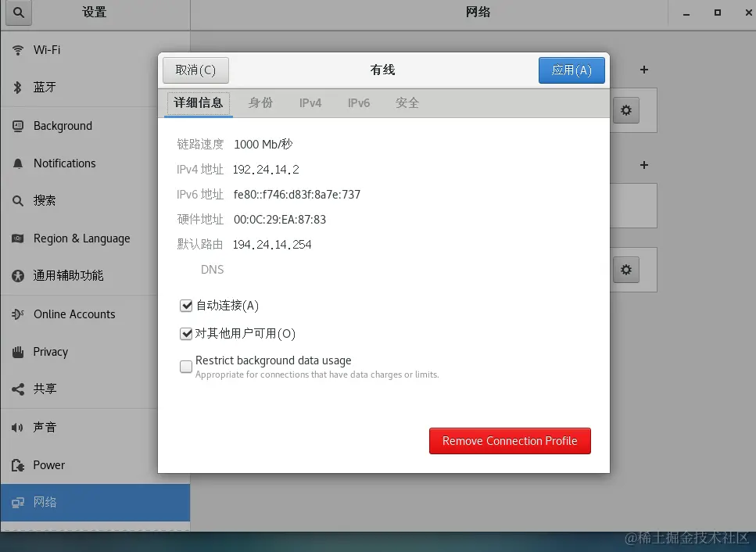Open Online Accounts settings
The image size is (756, 552).
[95, 314]
